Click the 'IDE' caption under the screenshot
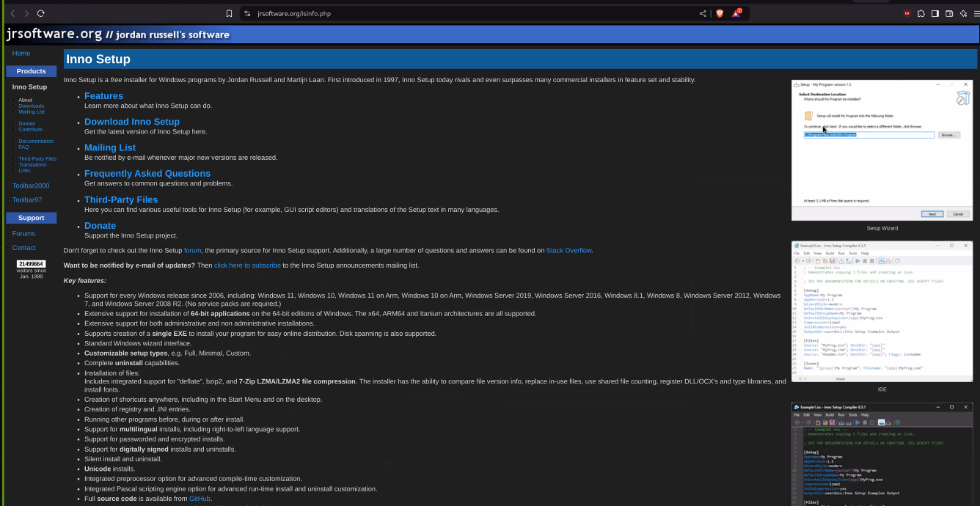This screenshot has height=506, width=980. 882,389
